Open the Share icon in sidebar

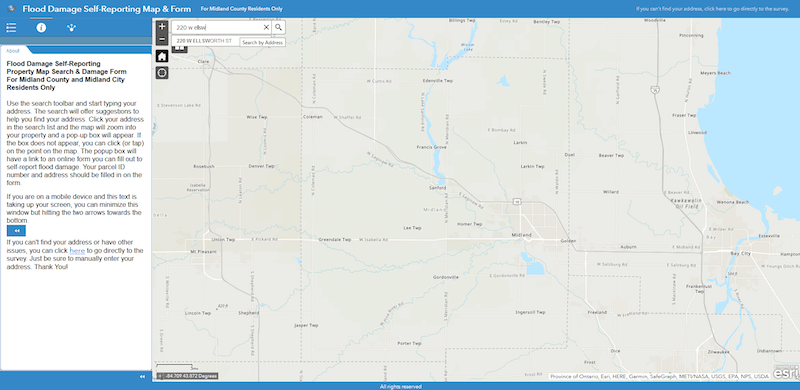tap(71, 28)
